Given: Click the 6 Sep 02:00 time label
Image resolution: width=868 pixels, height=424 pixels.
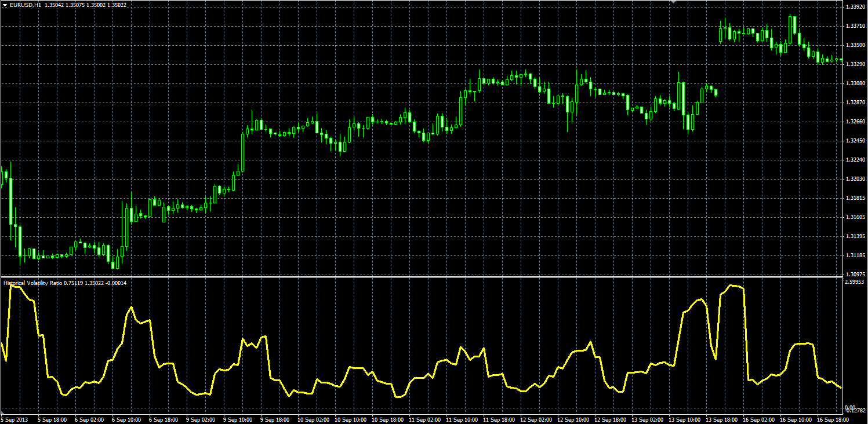Looking at the screenshot, I should (89, 419).
